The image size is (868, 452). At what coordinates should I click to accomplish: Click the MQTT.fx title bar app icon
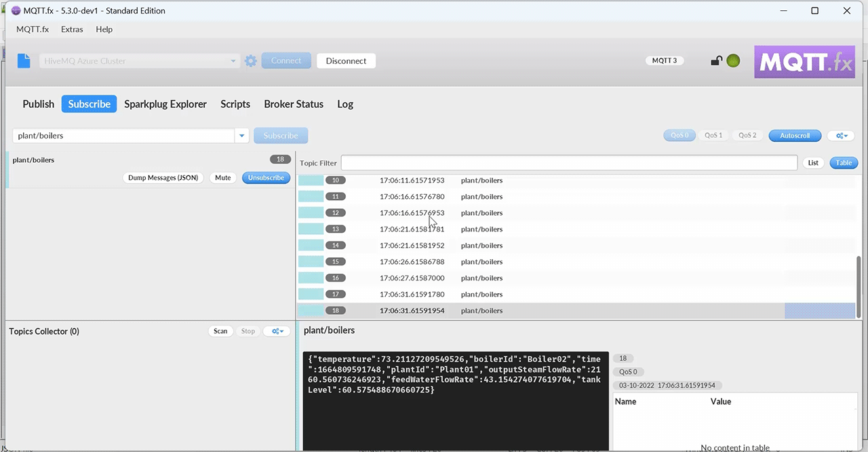click(x=16, y=10)
